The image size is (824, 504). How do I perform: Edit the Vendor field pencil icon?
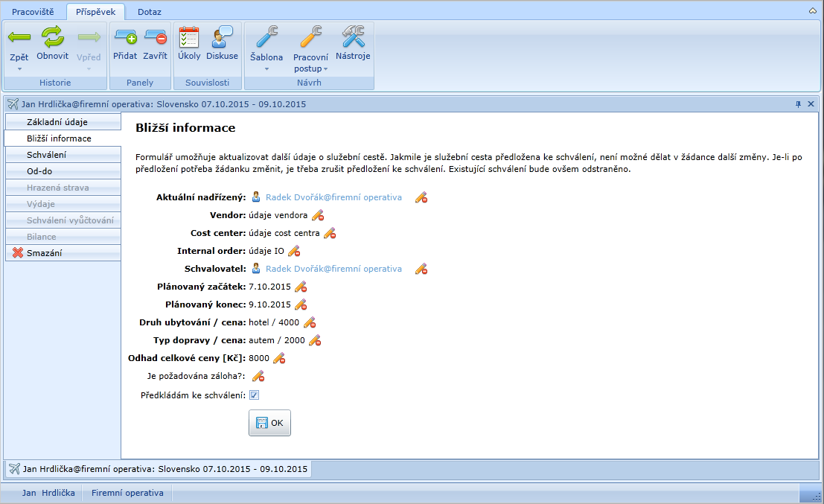click(x=318, y=215)
